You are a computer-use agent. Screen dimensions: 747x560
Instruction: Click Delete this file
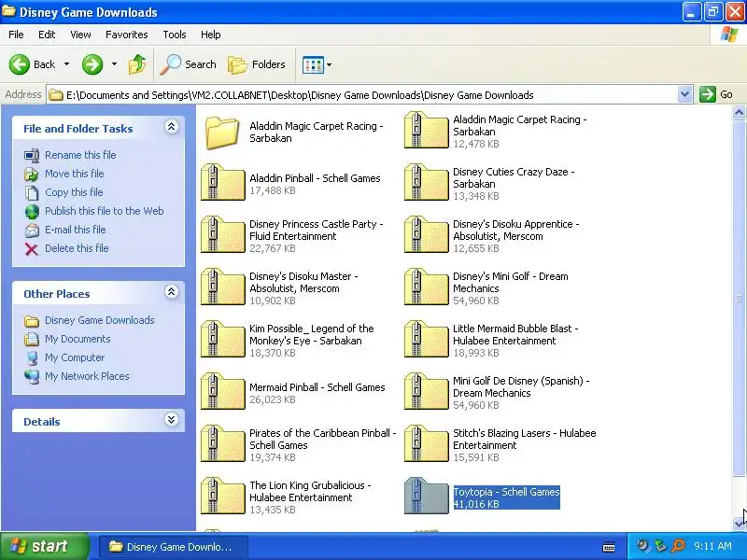click(77, 248)
